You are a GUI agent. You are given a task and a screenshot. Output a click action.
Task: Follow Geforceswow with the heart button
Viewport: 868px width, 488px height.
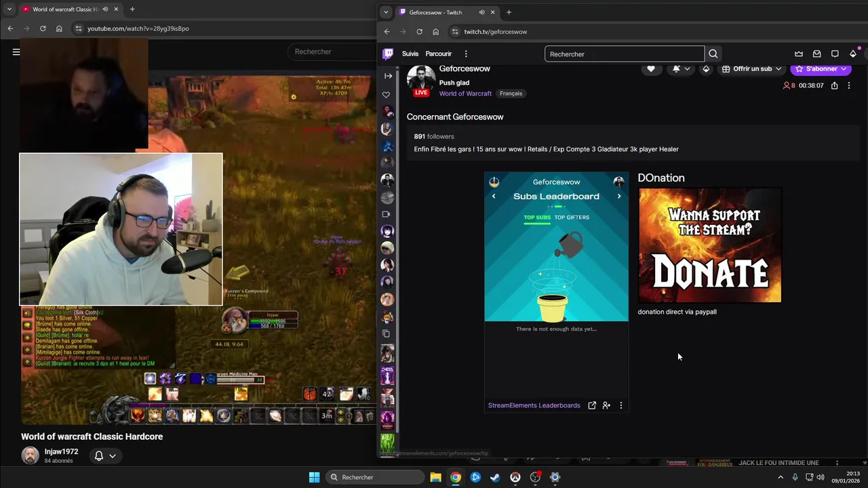651,68
